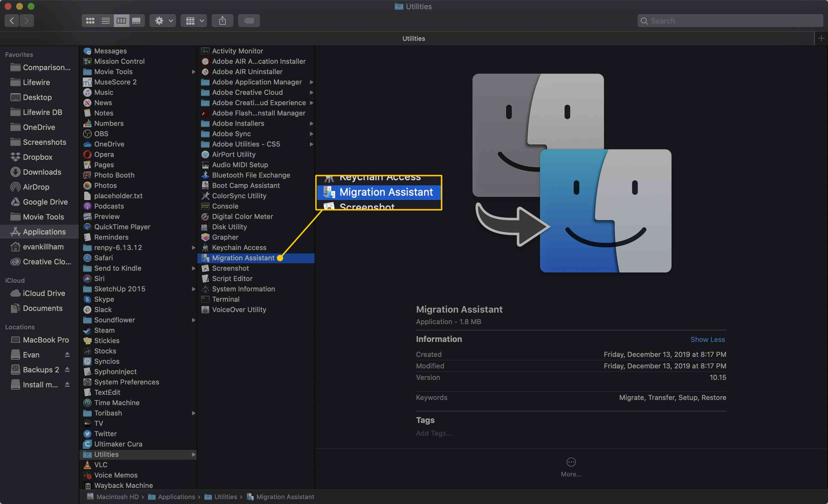Select Activity Monitor in Utilities
828x504 pixels.
(256, 51)
